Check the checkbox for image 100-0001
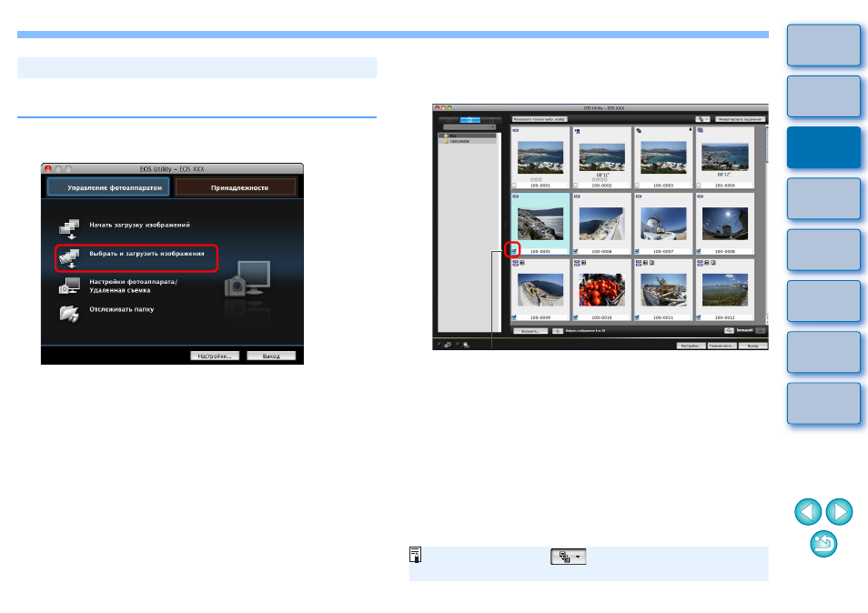 click(x=514, y=186)
